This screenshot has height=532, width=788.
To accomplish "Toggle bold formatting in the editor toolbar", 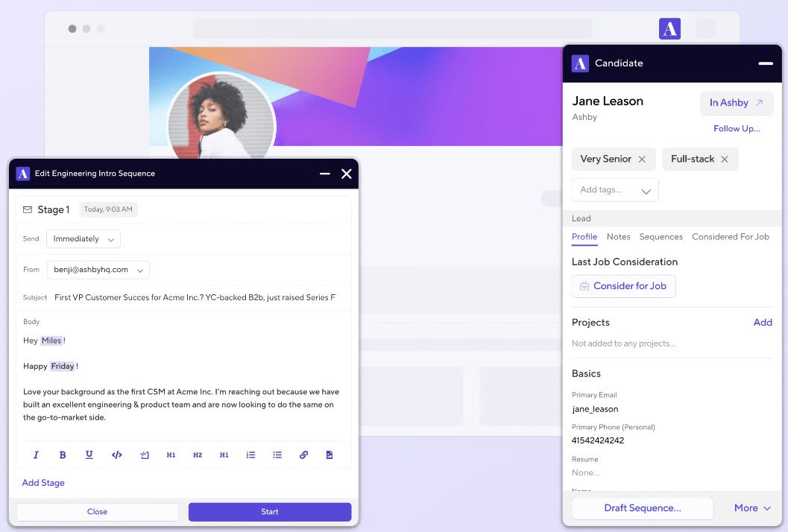I will click(x=63, y=455).
